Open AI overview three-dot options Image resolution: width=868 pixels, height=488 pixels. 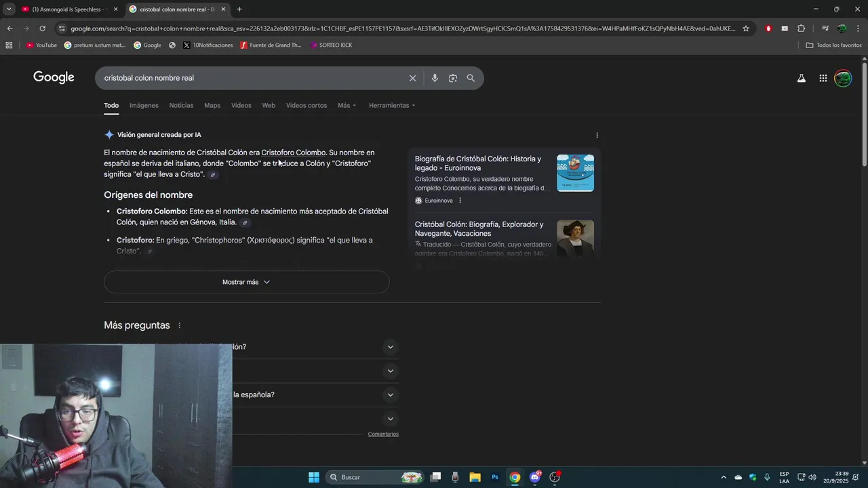597,135
